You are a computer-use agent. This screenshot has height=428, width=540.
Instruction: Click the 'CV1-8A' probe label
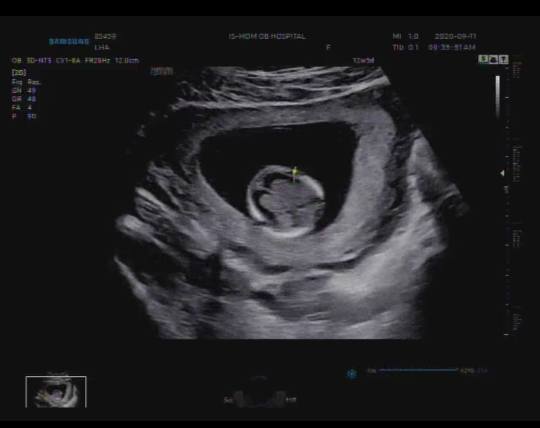click(68, 61)
